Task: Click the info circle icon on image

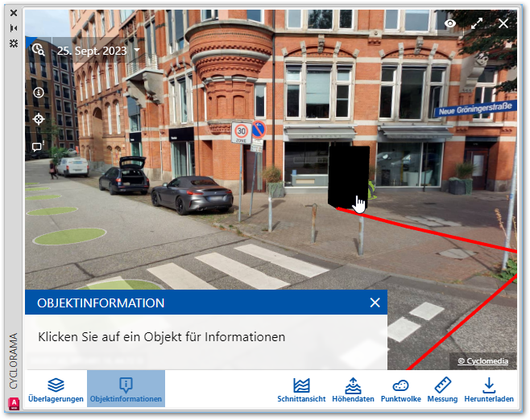Action: [x=38, y=93]
